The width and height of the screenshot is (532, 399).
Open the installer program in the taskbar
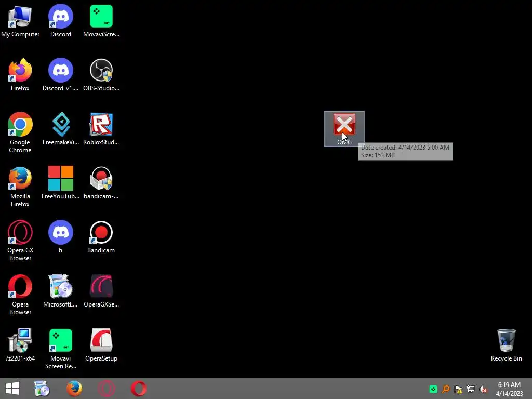pos(42,389)
